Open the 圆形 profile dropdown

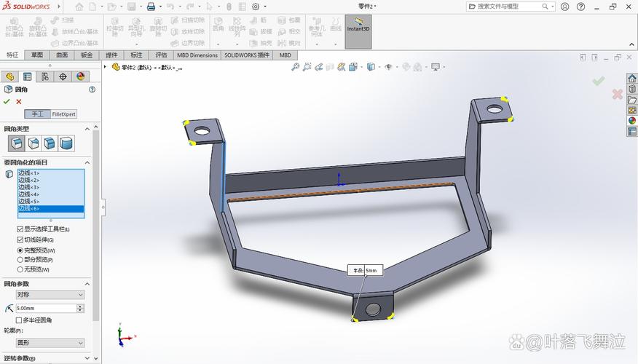coord(50,343)
